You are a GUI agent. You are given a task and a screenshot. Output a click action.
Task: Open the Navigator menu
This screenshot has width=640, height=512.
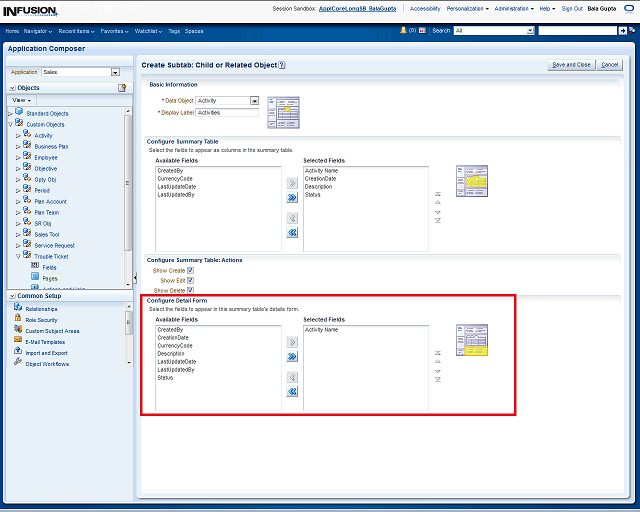38,31
